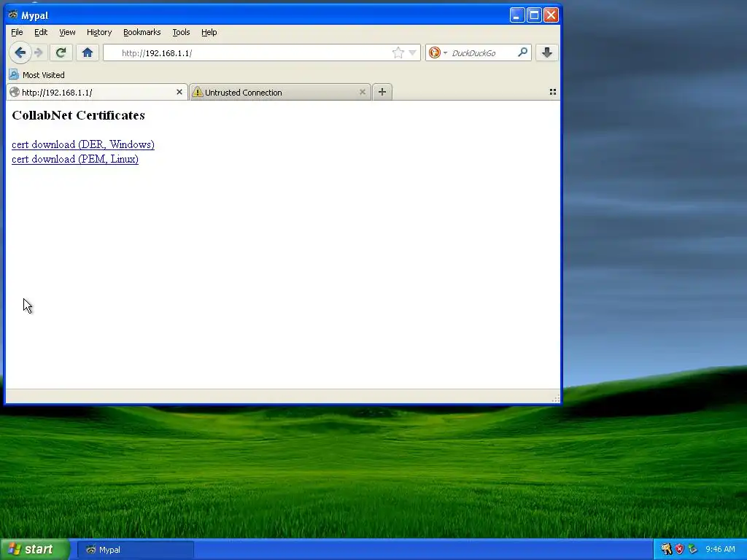The width and height of the screenshot is (747, 560).
Task: Click the search magnifier icon
Action: (522, 52)
